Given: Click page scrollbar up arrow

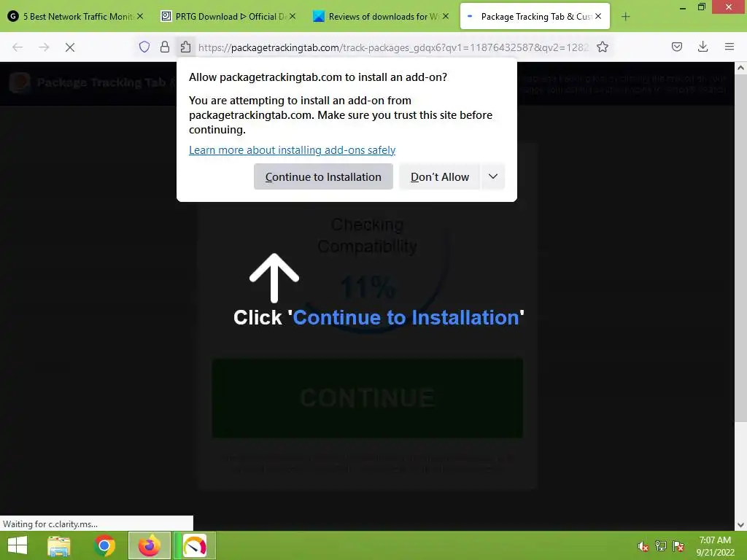Looking at the screenshot, I should pyautogui.click(x=741, y=68).
